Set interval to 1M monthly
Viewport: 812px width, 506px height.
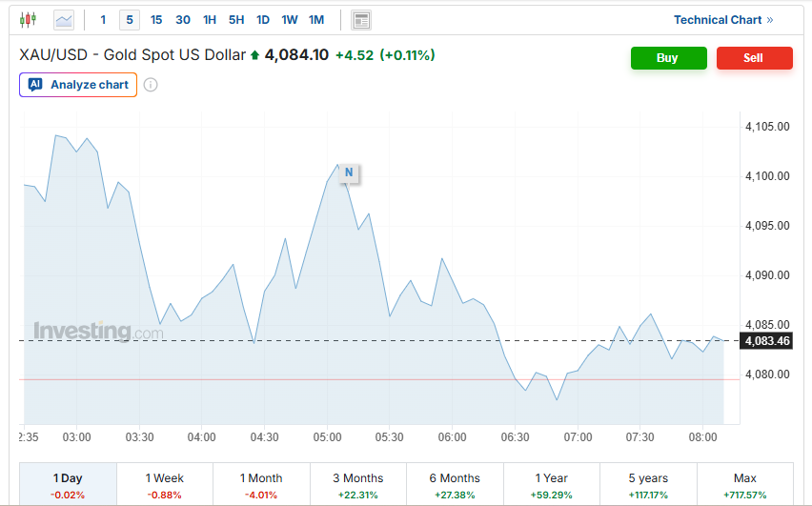[x=316, y=20]
